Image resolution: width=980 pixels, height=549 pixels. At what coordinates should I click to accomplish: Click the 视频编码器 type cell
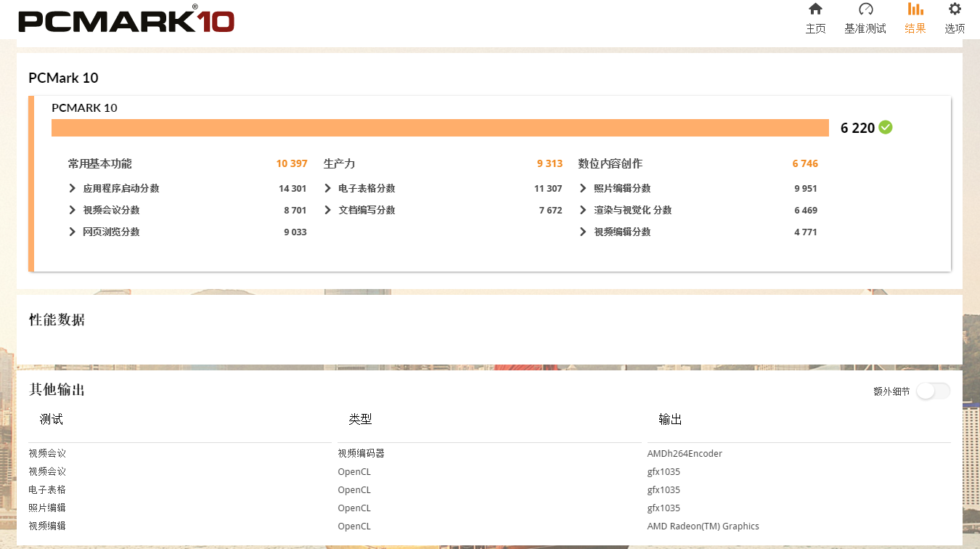point(361,453)
